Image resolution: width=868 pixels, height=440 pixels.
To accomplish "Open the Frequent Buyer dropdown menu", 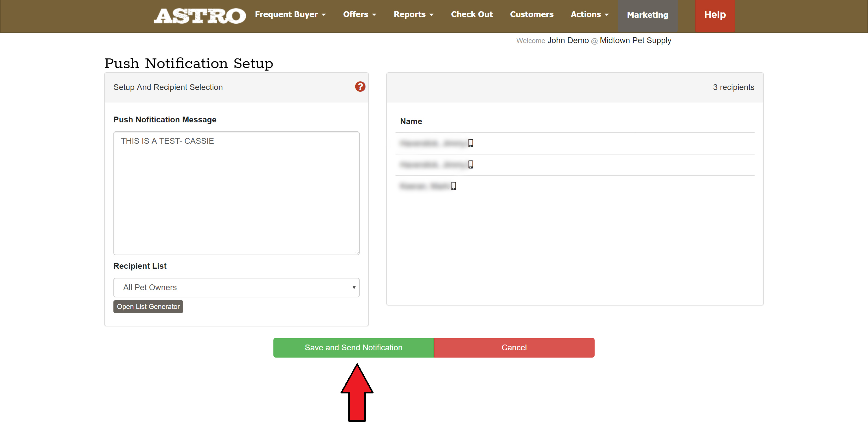I will (290, 14).
